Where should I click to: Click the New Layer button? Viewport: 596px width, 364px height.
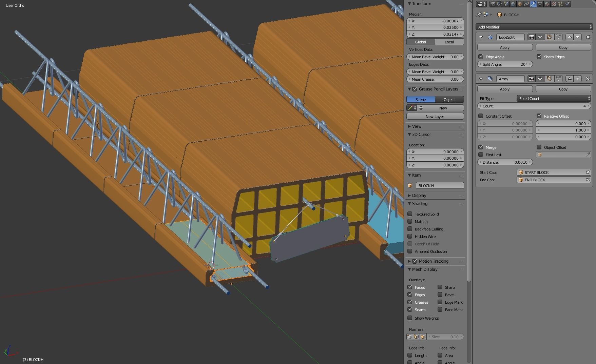(435, 117)
